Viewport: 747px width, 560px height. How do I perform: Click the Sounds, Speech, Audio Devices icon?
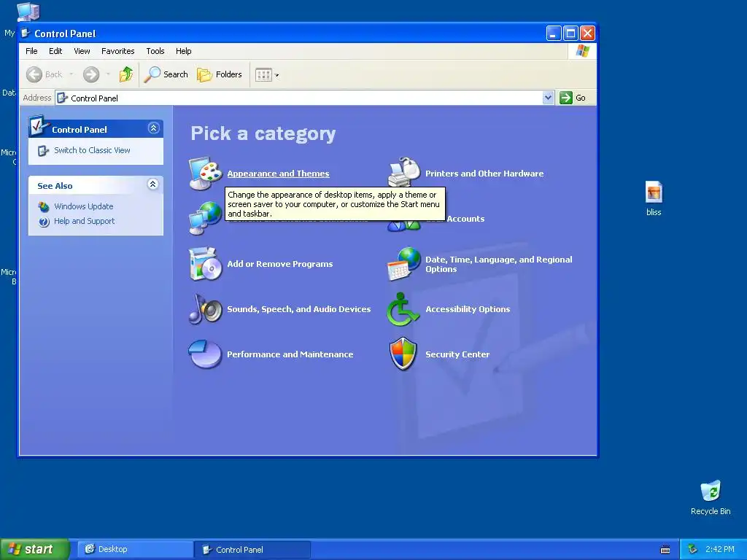[205, 309]
